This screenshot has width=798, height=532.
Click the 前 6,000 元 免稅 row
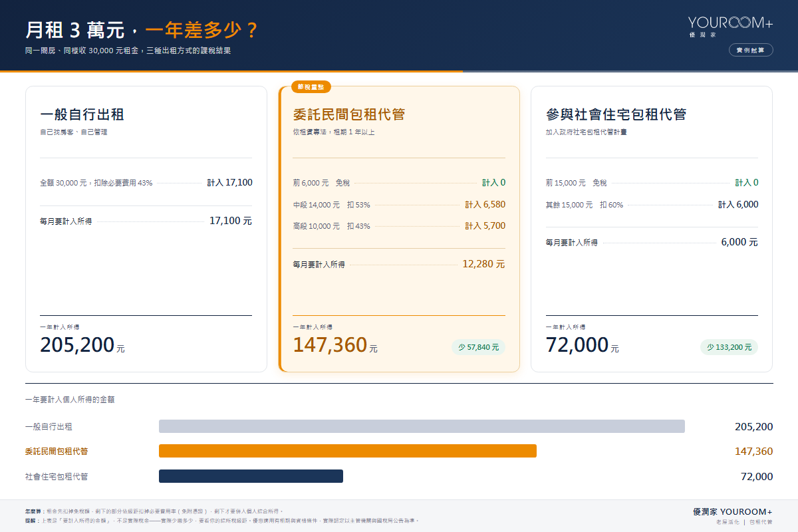coord(399,183)
